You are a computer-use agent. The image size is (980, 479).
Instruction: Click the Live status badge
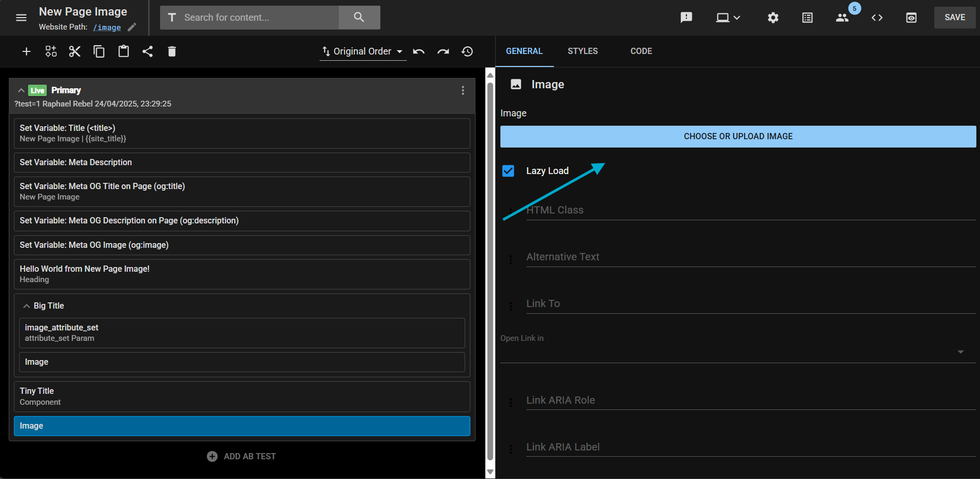point(38,91)
